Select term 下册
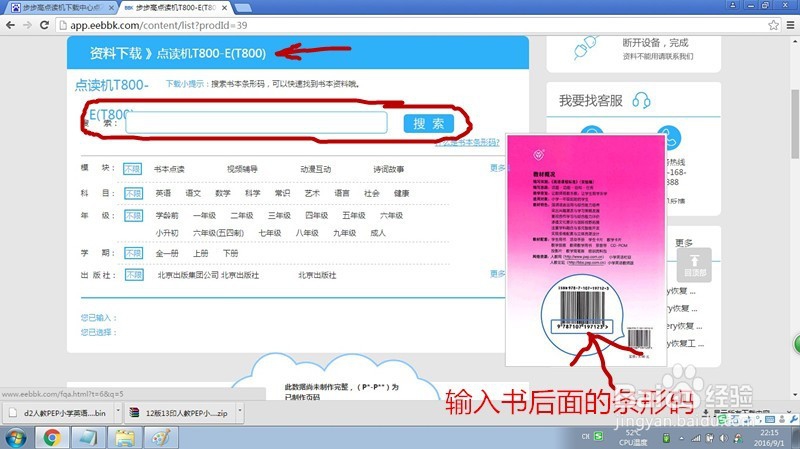Viewport: 800px width, 449px height. 230,253
